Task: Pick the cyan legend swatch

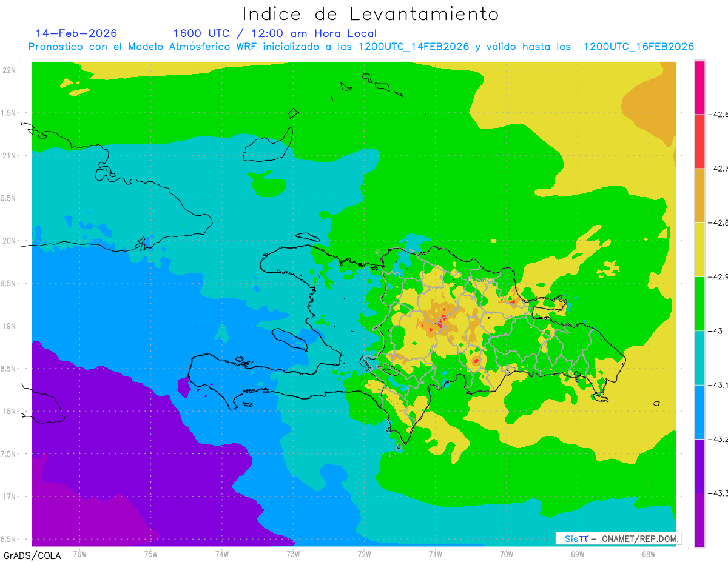Action: pos(699,358)
